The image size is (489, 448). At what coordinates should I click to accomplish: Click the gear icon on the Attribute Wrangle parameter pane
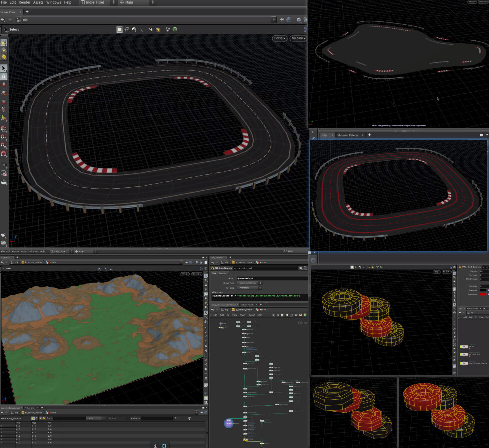tap(301, 268)
